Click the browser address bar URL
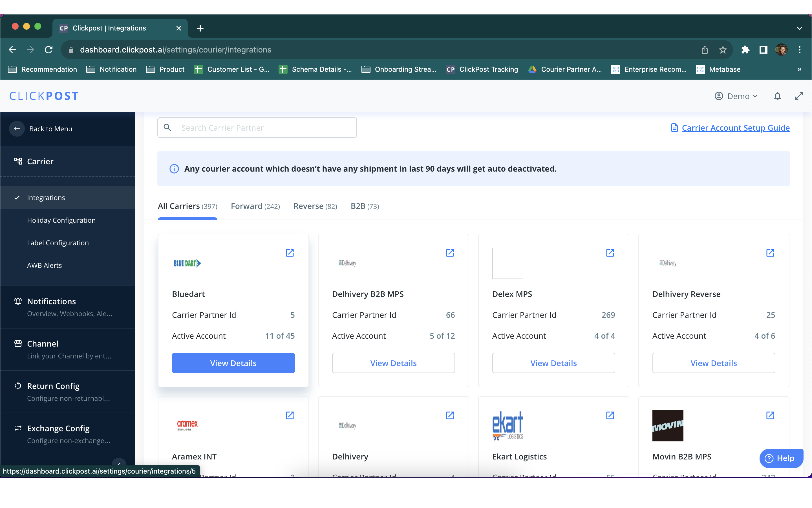The image size is (812, 508). click(x=175, y=50)
